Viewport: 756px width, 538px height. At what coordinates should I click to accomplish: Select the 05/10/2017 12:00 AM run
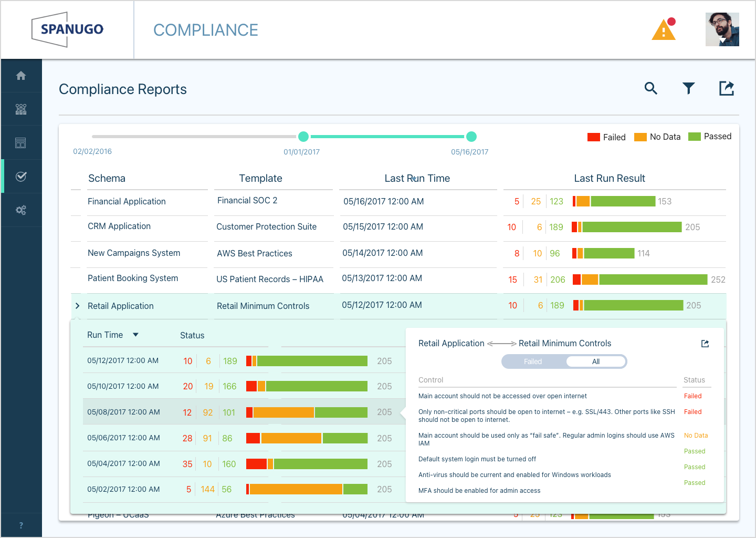[x=123, y=386]
